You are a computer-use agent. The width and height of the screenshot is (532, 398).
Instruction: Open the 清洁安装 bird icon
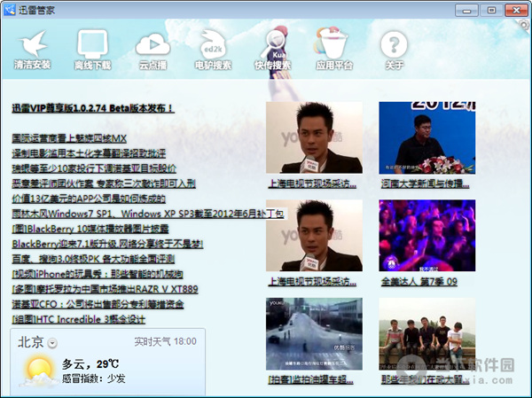[33, 44]
